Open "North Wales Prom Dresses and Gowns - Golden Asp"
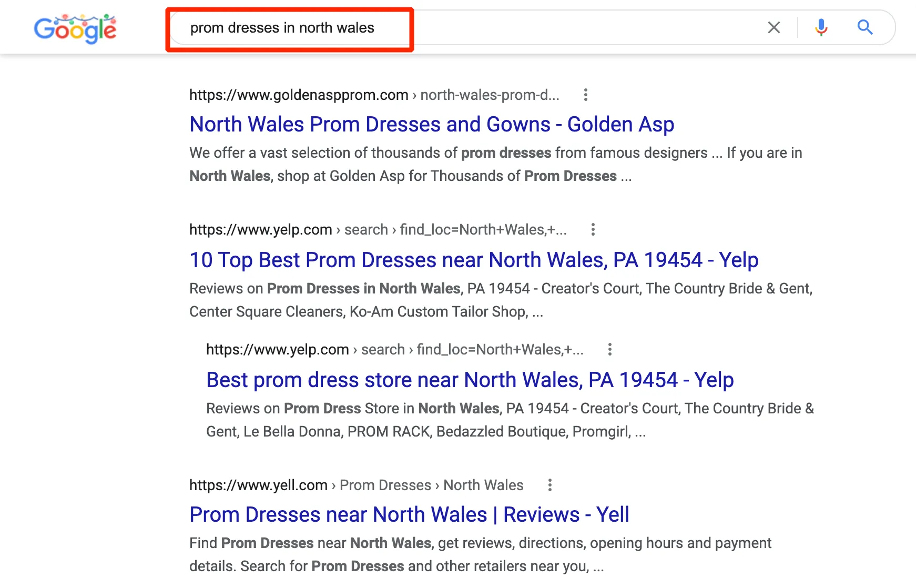Image resolution: width=916 pixels, height=588 pixels. pyautogui.click(x=431, y=125)
